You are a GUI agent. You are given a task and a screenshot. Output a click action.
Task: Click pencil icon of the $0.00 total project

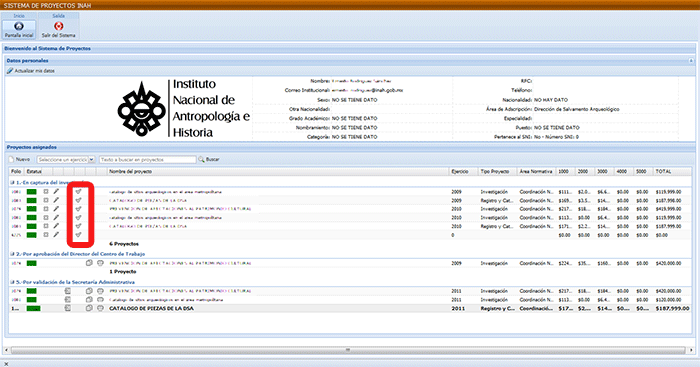tap(56, 234)
